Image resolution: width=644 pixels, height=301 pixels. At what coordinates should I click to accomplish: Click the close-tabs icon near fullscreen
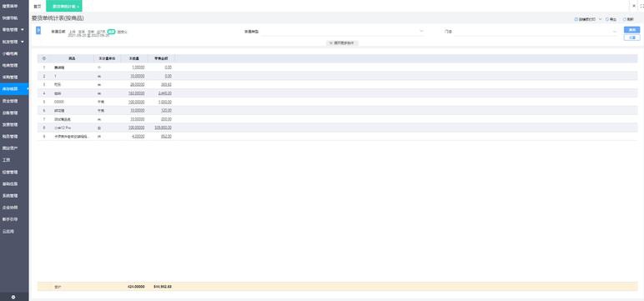coord(633,6)
